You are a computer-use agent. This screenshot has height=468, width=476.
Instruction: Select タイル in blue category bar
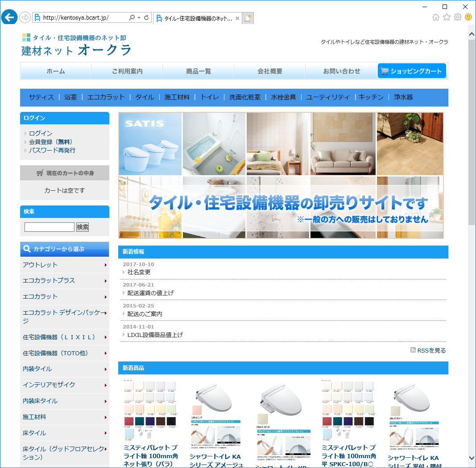tap(145, 97)
